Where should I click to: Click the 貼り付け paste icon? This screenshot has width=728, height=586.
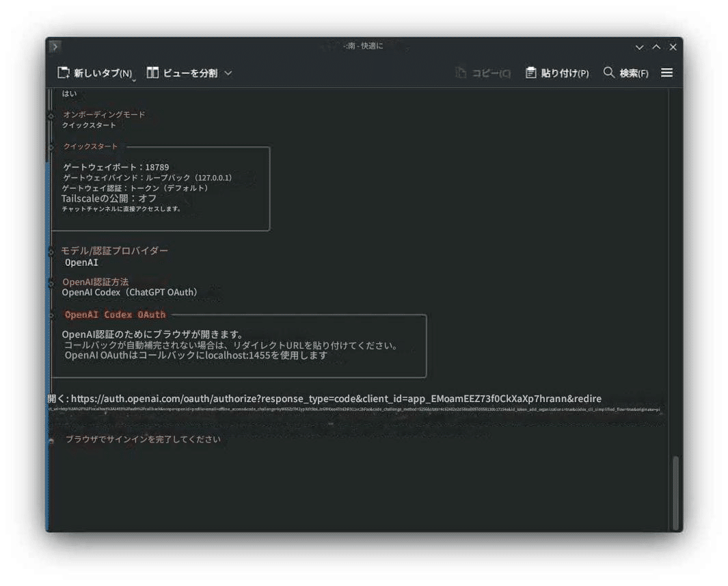pyautogui.click(x=530, y=72)
